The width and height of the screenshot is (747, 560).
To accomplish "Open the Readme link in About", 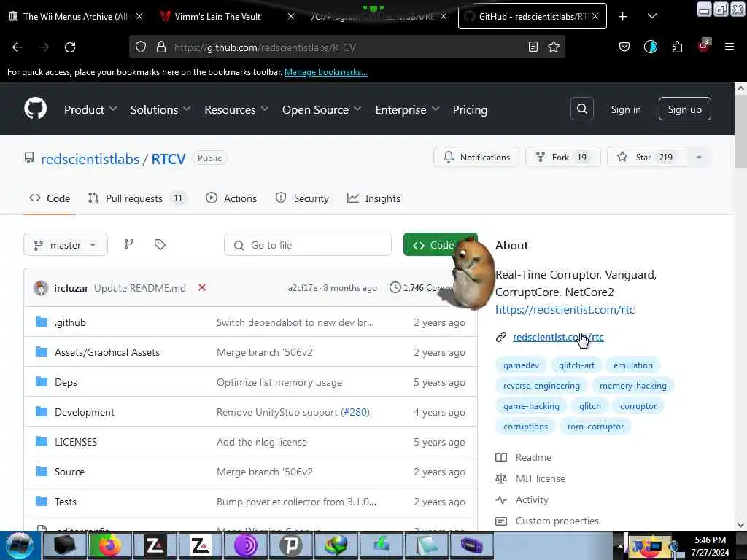I will [x=533, y=457].
